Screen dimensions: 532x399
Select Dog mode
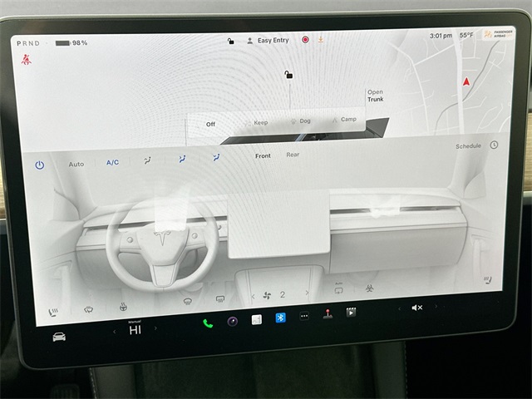tap(301, 121)
